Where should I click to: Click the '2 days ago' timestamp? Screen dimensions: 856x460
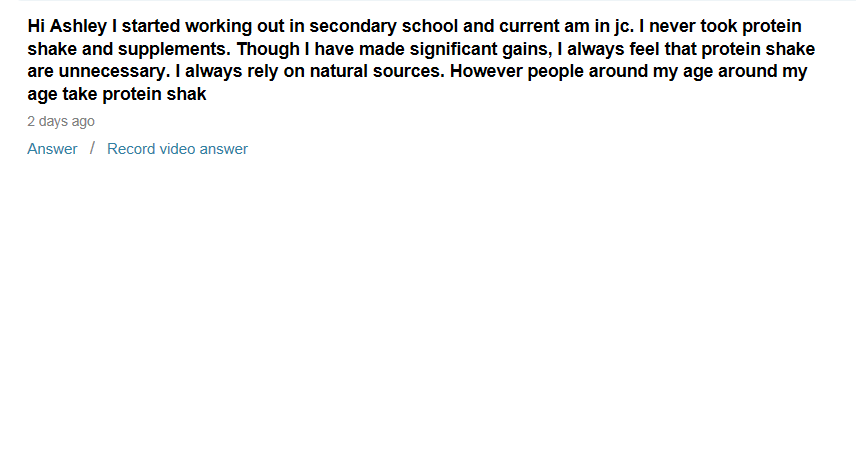point(61,121)
